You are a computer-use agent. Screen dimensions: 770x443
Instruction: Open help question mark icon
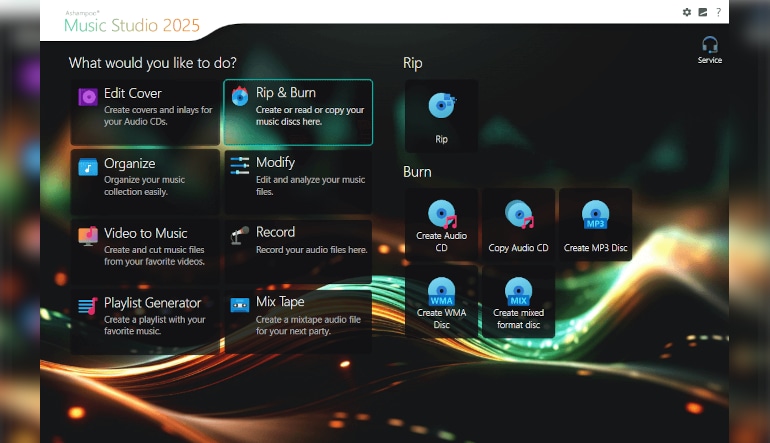pyautogui.click(x=718, y=12)
